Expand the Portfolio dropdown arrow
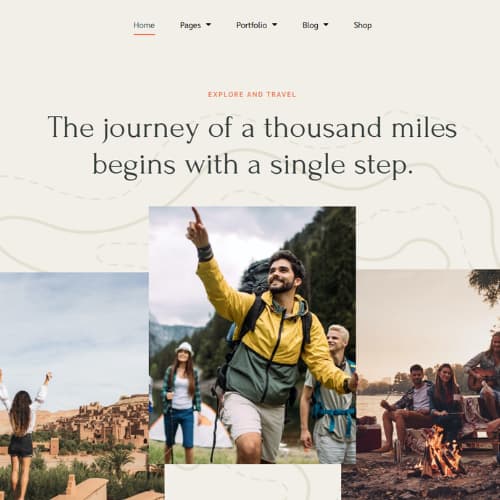The image size is (500, 500). (x=275, y=24)
